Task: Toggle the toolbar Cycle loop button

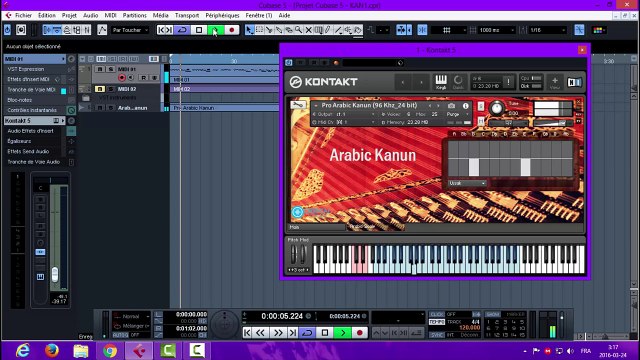Action: pos(182,30)
